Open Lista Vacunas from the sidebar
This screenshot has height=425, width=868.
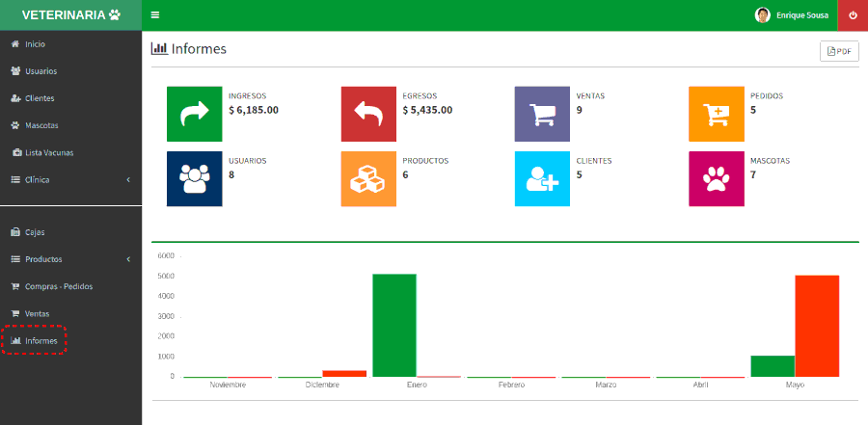(x=48, y=152)
